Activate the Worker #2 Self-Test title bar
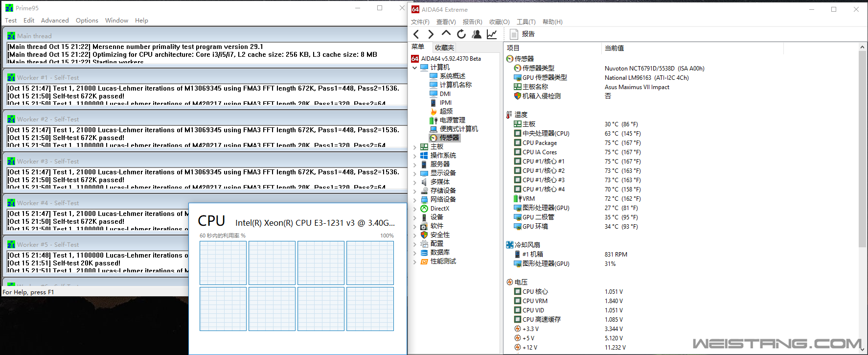 click(x=206, y=119)
